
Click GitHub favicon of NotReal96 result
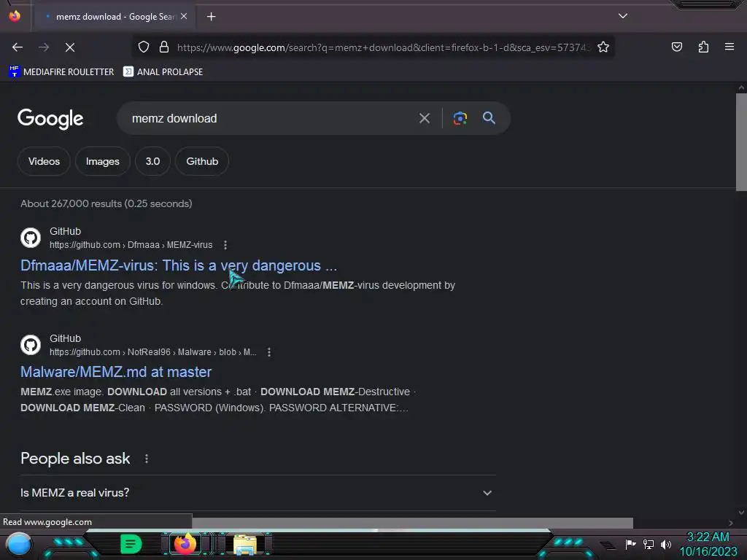click(31, 345)
